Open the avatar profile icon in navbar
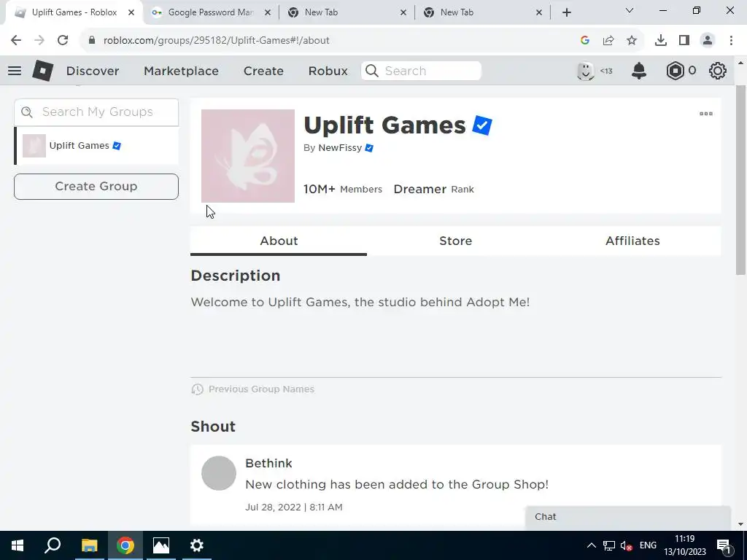Screen dimensions: 747x560 pyautogui.click(x=586, y=71)
